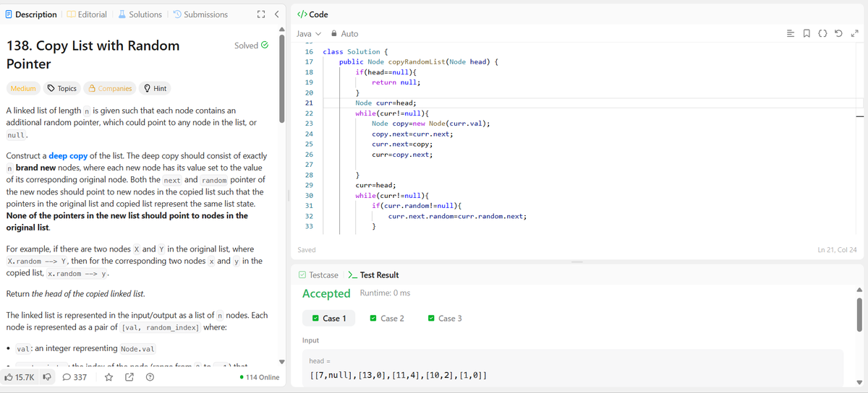Click the 'Return the head of the copied linked list.' text
The image size is (868, 393).
point(75,294)
